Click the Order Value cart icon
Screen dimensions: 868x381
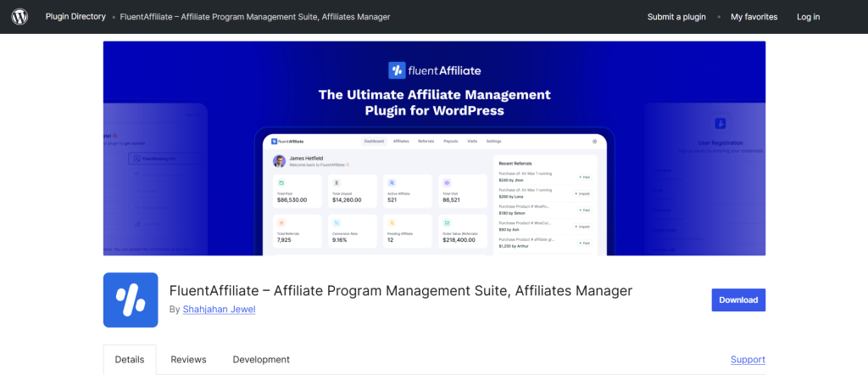(447, 222)
